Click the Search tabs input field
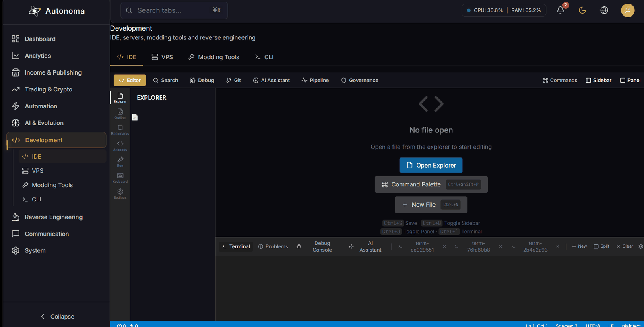 pyautogui.click(x=174, y=10)
